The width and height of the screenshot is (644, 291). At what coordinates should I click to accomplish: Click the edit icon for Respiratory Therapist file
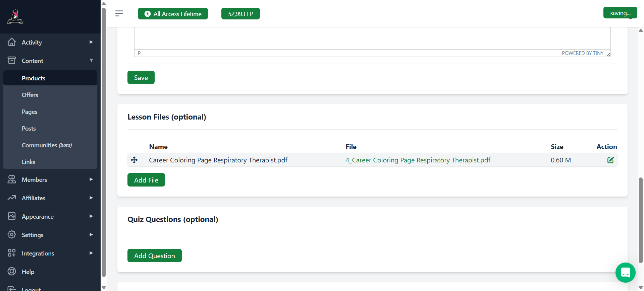[610, 160]
